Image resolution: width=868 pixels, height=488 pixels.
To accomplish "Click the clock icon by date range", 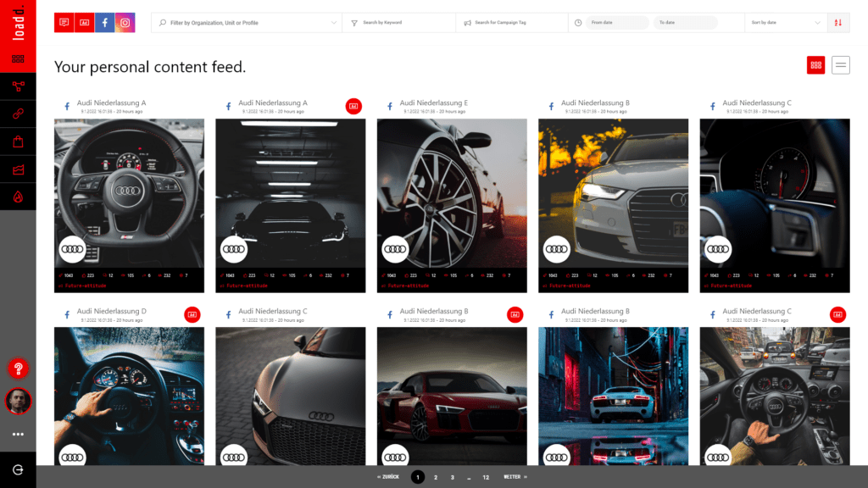I will coord(578,23).
